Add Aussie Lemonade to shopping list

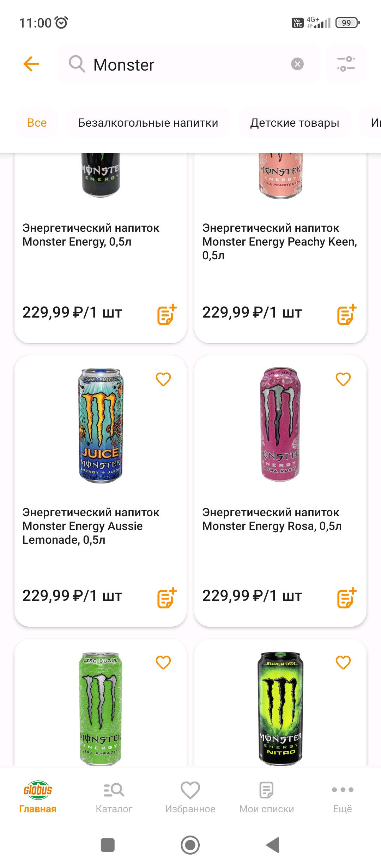click(167, 598)
